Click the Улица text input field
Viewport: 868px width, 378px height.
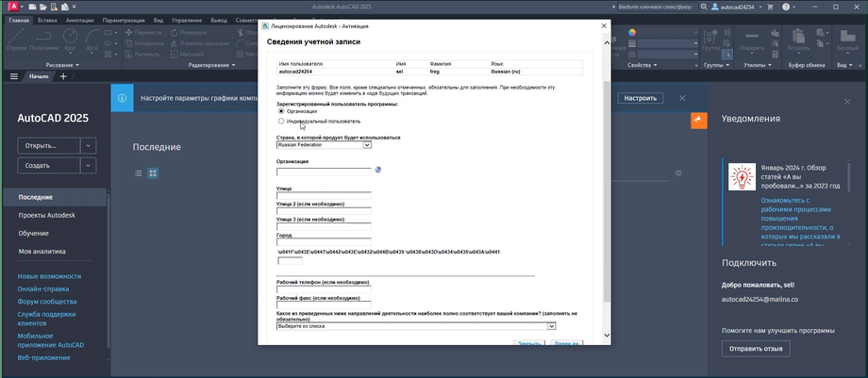pos(324,195)
